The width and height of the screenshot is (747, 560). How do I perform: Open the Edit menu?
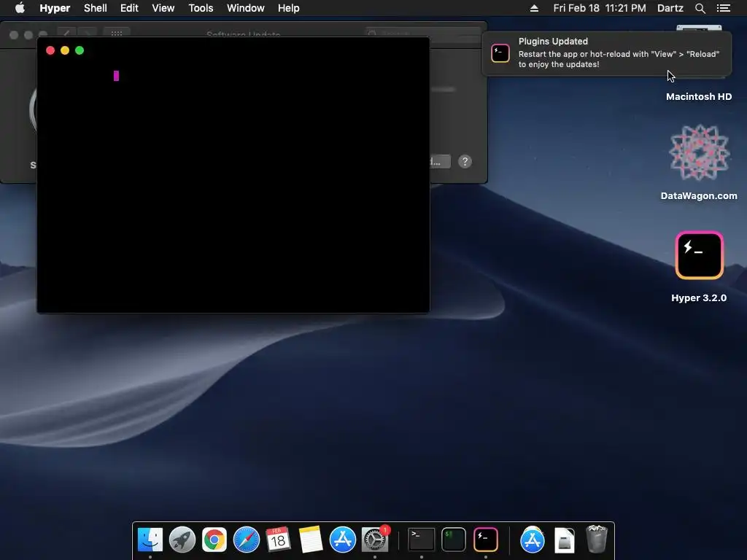point(129,8)
